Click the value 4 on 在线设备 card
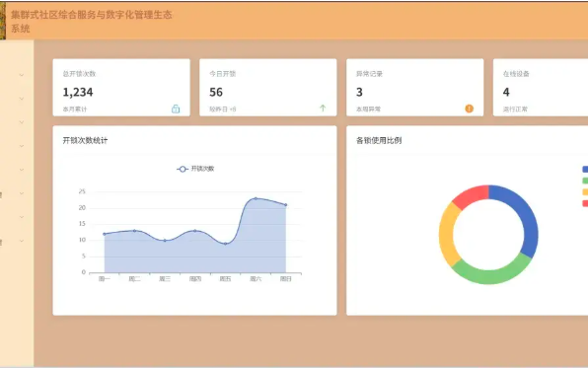The height and width of the screenshot is (368, 588). [x=506, y=92]
